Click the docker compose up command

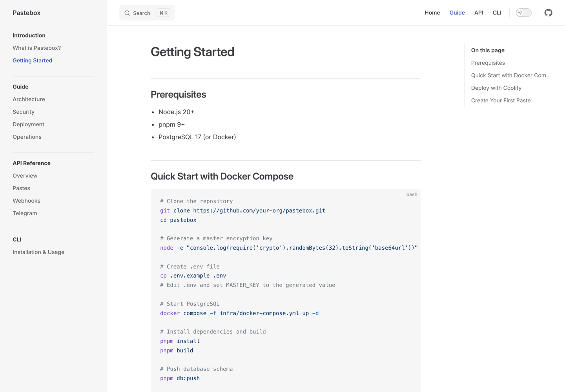coord(239,313)
